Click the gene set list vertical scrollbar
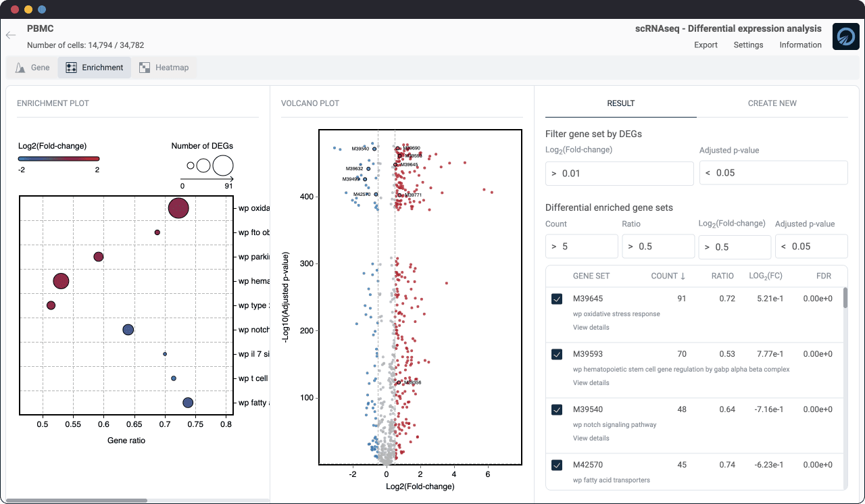Image resolution: width=865 pixels, height=504 pixels. [x=845, y=298]
